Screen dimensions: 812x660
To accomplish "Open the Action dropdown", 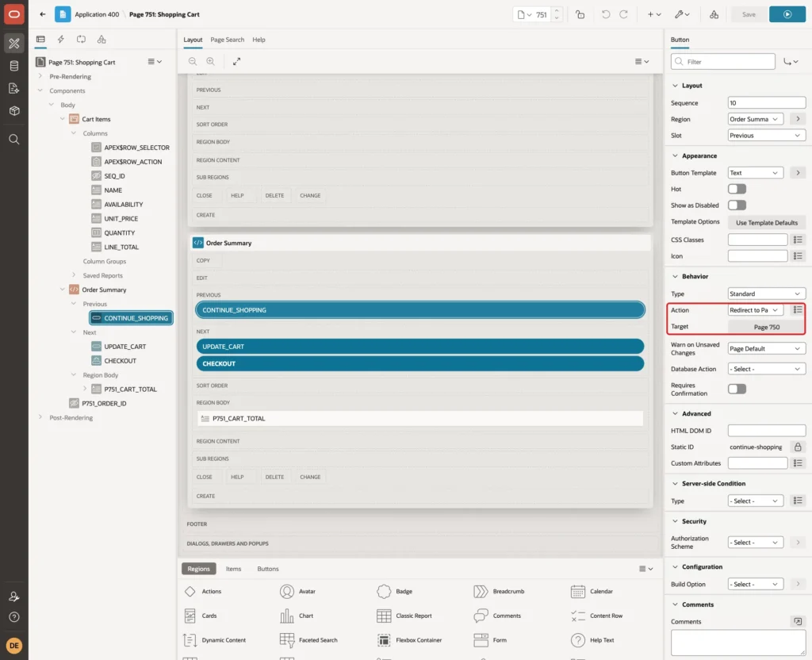I will click(755, 310).
